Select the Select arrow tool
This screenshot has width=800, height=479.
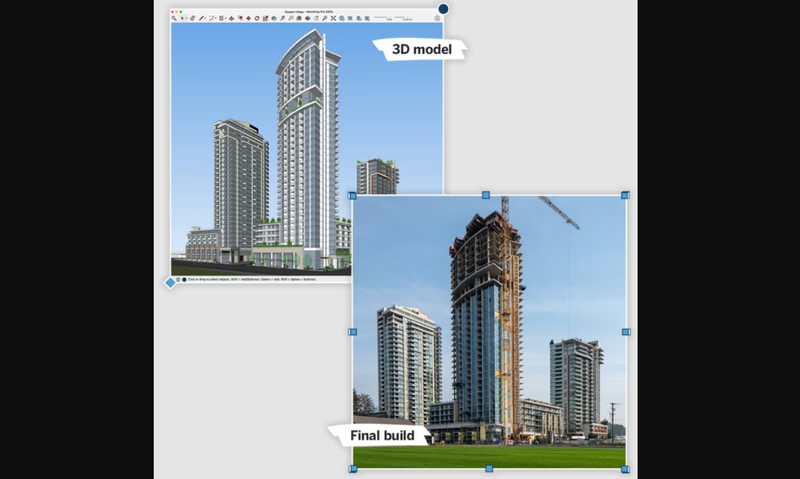[x=182, y=18]
